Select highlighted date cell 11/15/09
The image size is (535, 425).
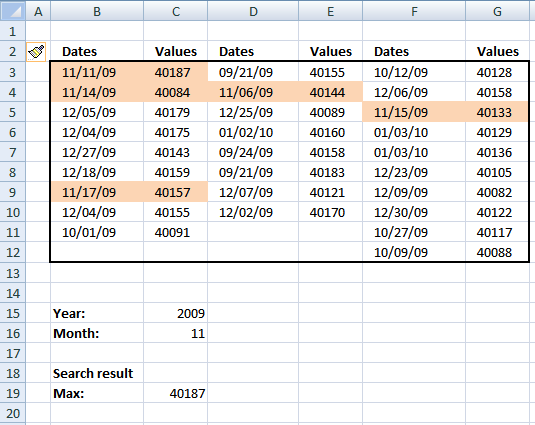tap(414, 112)
